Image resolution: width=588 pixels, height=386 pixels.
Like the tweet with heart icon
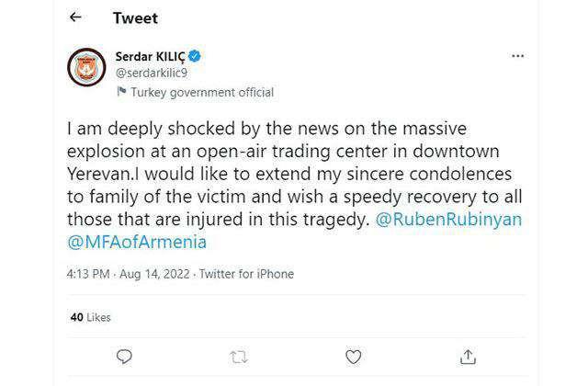353,357
